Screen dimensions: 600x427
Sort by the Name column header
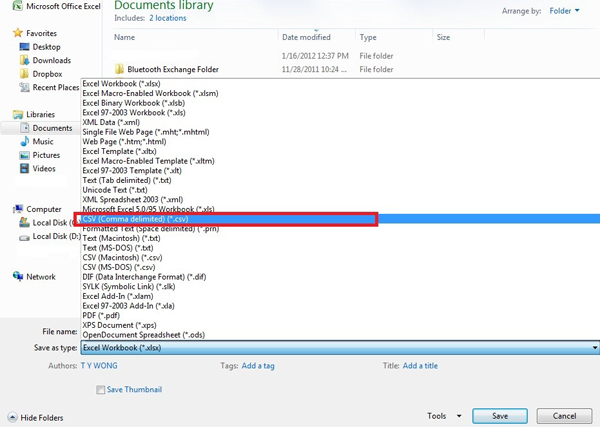tap(124, 37)
